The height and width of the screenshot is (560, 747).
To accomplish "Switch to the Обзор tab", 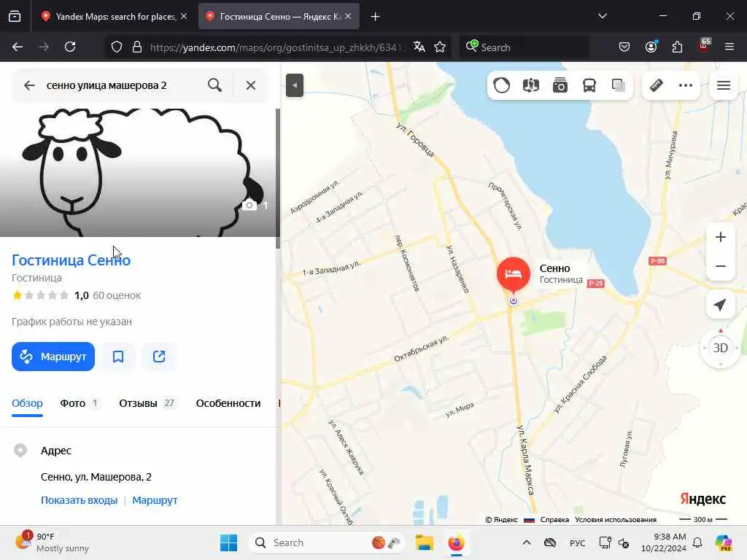I will 27,403.
